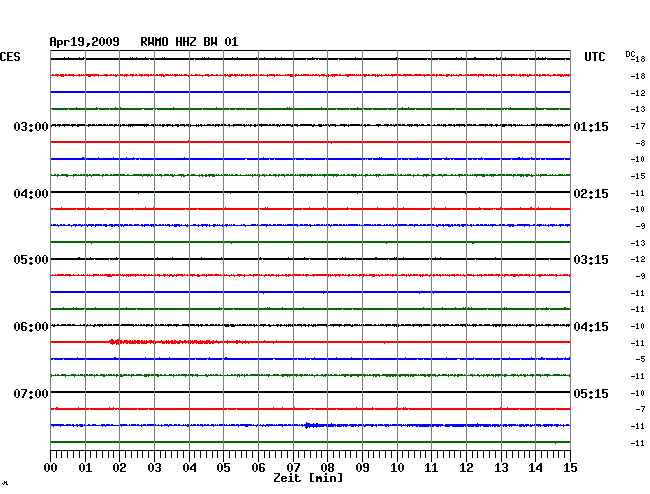This screenshot has height=494, width=650.
Task: Click seismic event onset on red trace below 06:00
Action: pos(112,342)
